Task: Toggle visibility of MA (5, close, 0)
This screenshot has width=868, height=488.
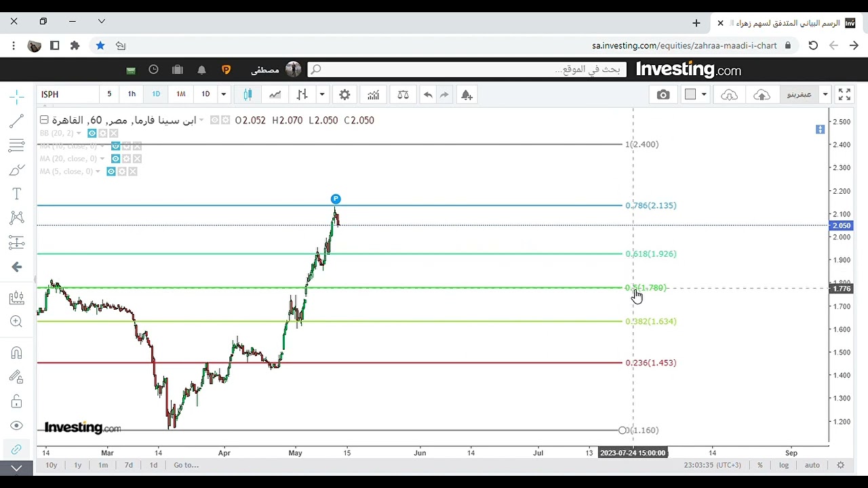Action: click(x=111, y=171)
